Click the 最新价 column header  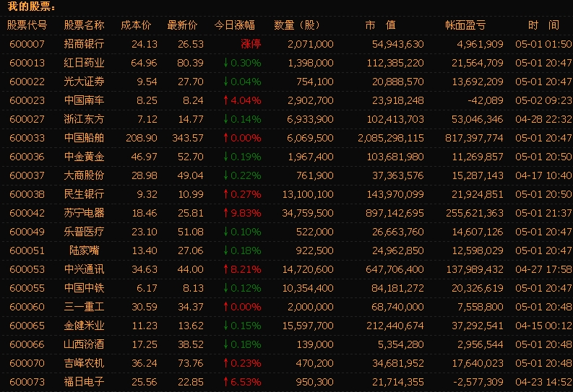(x=182, y=25)
